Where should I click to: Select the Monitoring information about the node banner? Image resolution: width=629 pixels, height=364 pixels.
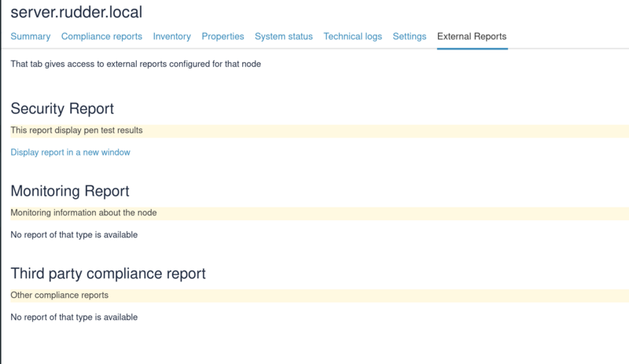320,213
